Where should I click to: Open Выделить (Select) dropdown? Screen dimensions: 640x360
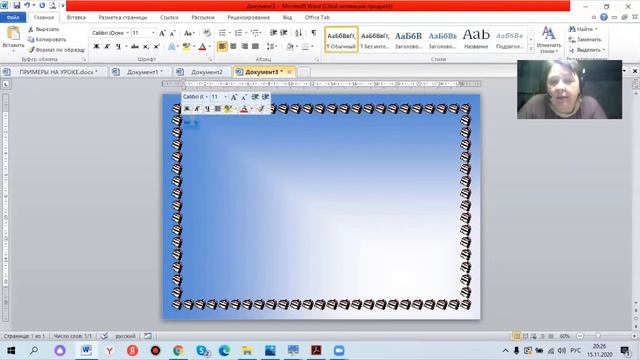tap(587, 50)
